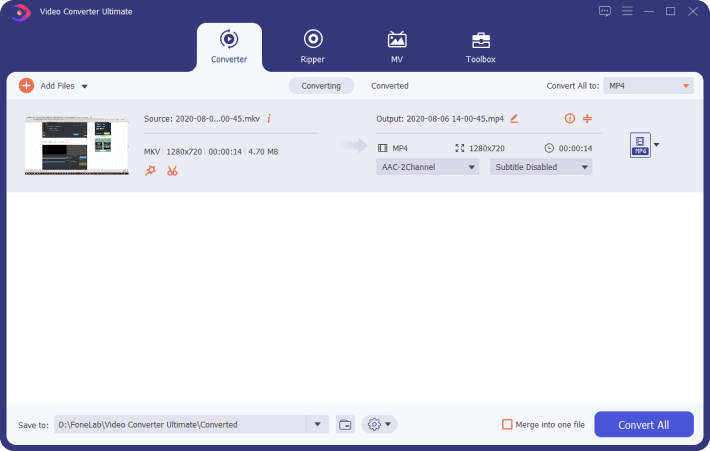Click the compress video icon
Image resolution: width=710 pixels, height=451 pixels.
[588, 118]
